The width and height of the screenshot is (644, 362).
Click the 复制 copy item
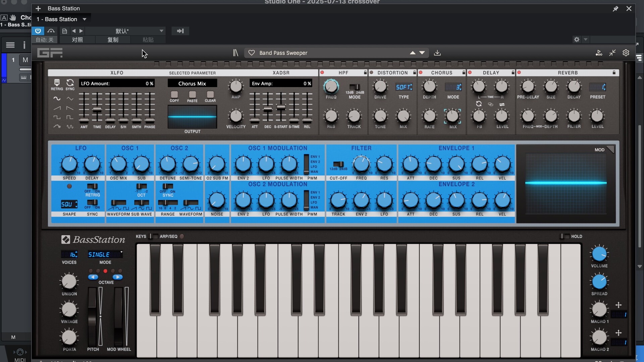coord(113,40)
